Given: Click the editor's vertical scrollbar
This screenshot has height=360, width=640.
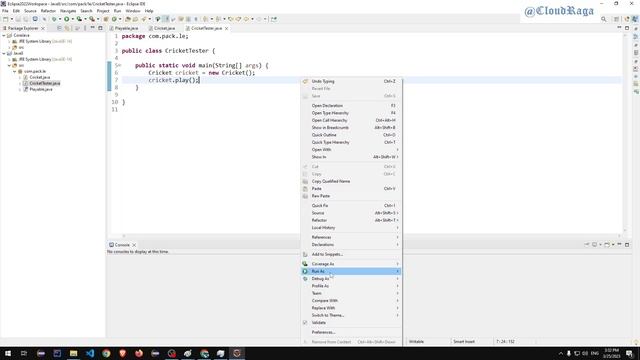Looking at the screenshot, I should (625, 133).
